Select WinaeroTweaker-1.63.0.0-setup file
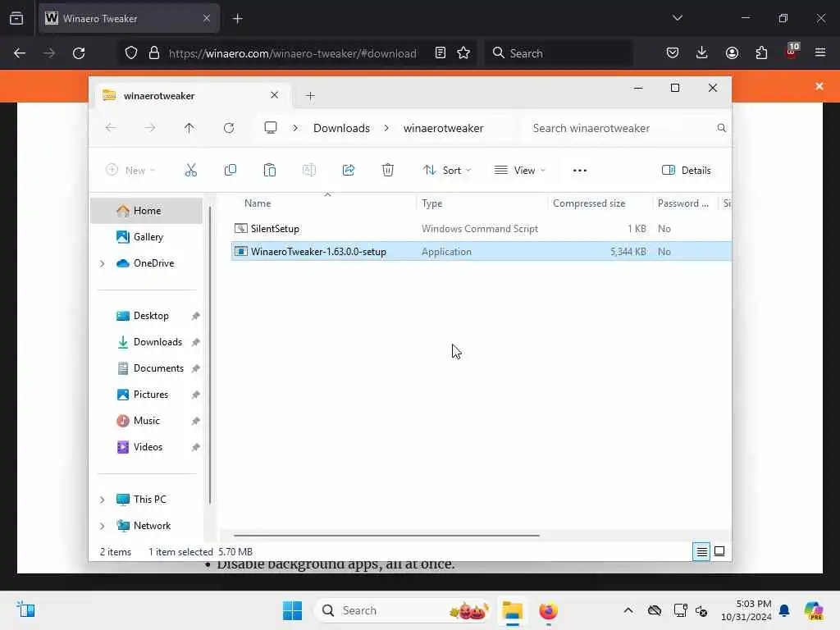 click(481, 252)
